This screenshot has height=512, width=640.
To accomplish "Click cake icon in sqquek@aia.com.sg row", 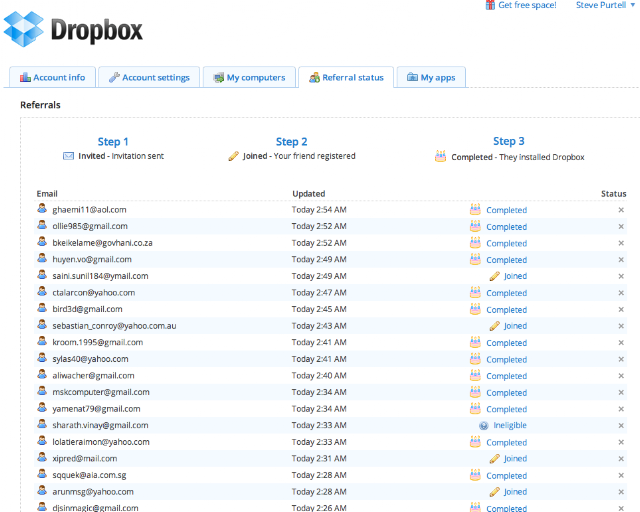I will pos(475,475).
